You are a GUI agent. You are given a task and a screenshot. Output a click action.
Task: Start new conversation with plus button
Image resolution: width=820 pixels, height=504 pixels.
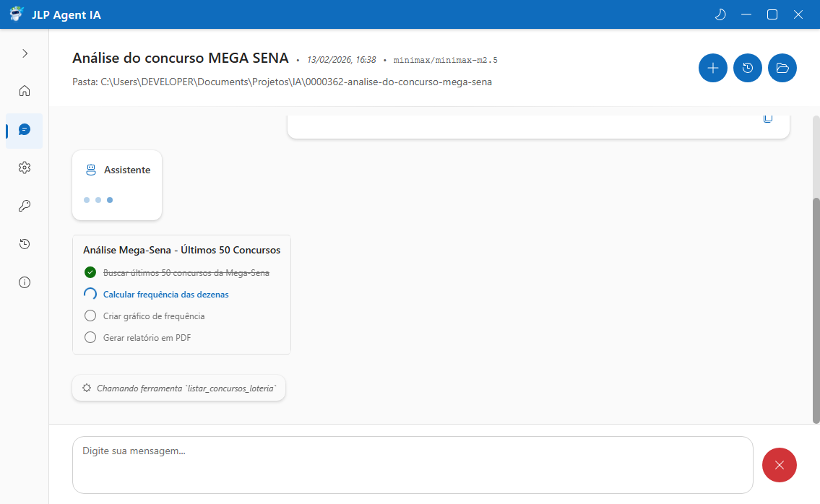(713, 68)
